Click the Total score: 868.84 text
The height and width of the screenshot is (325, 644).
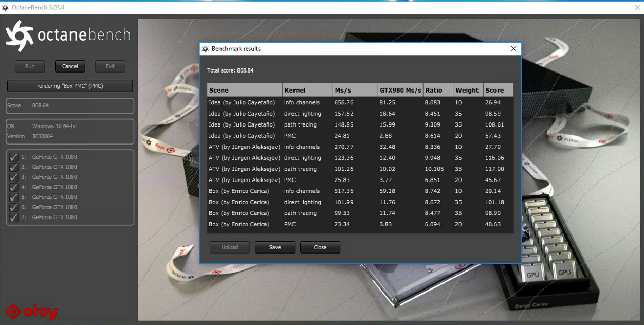click(230, 70)
